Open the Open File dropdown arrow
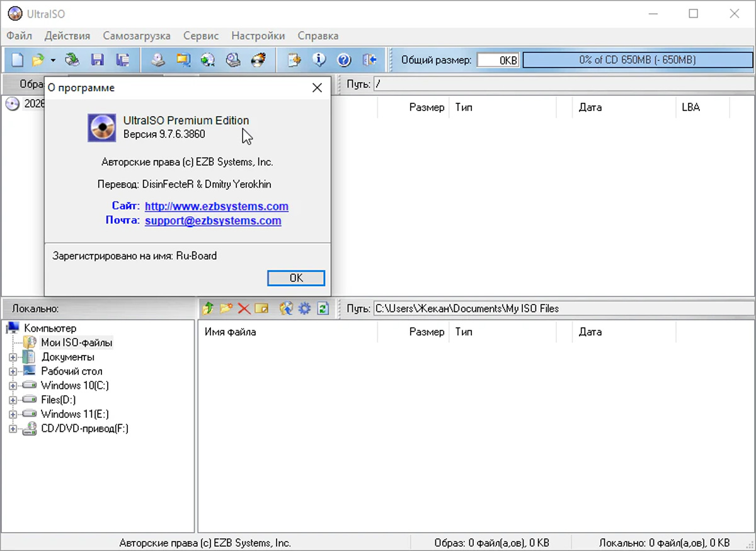The image size is (756, 551). pos(52,59)
